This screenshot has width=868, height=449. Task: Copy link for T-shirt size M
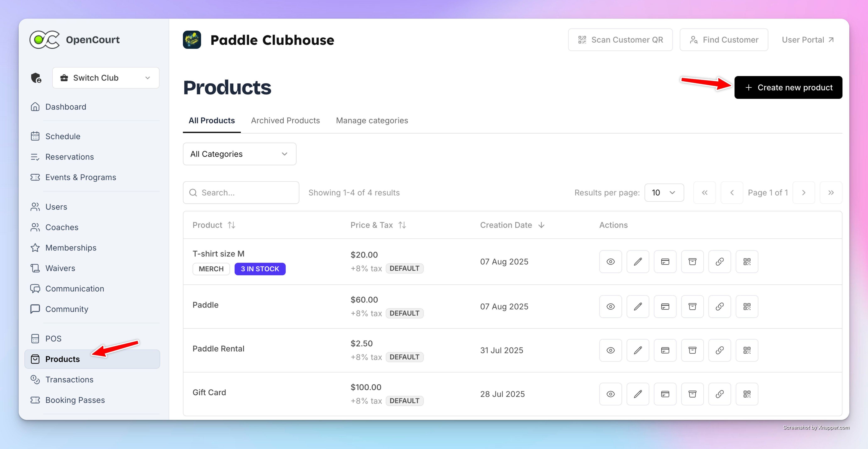pyautogui.click(x=719, y=262)
